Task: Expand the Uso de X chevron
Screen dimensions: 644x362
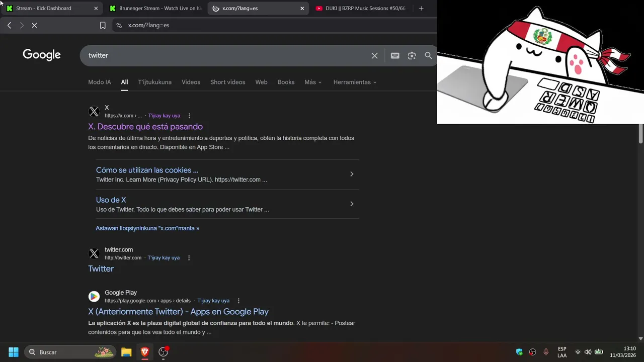Action: [352, 204]
